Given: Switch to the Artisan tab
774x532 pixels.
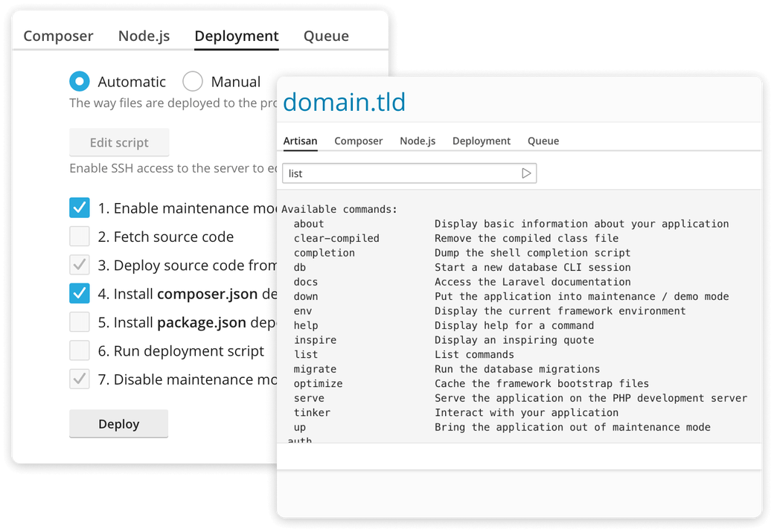Looking at the screenshot, I should click(x=300, y=141).
